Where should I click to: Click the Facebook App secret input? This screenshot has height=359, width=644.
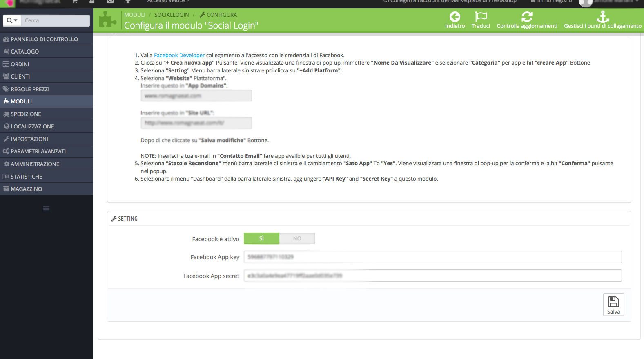tap(432, 276)
